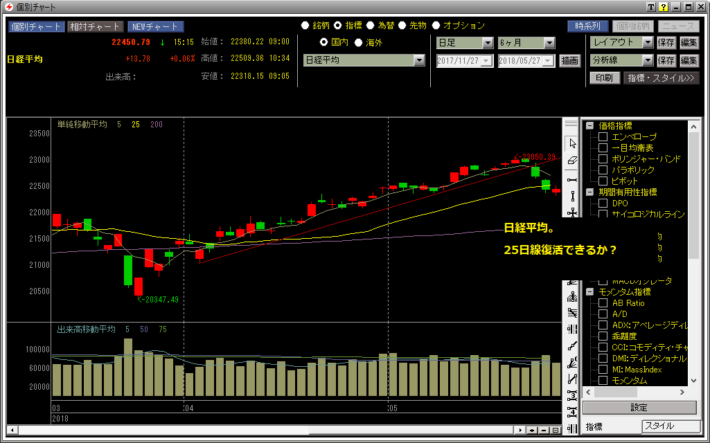Click drawing toolbar grip handle at top
710x443 pixels.
tap(571, 124)
